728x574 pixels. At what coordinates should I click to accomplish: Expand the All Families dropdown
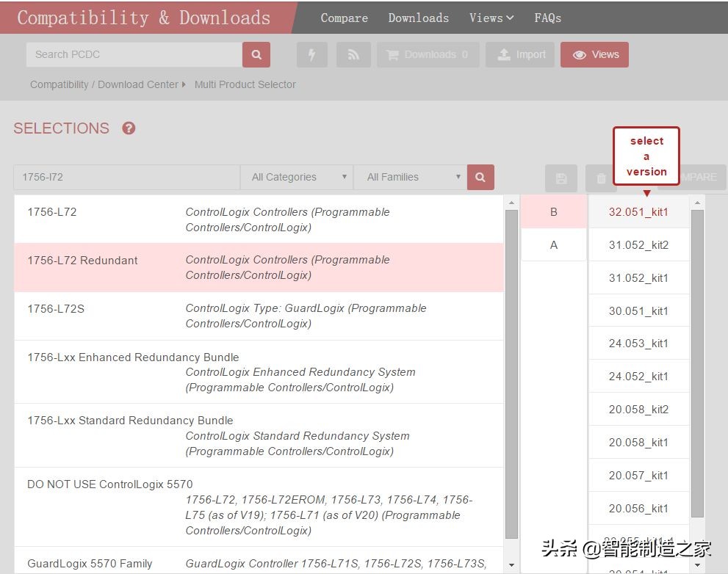point(410,177)
